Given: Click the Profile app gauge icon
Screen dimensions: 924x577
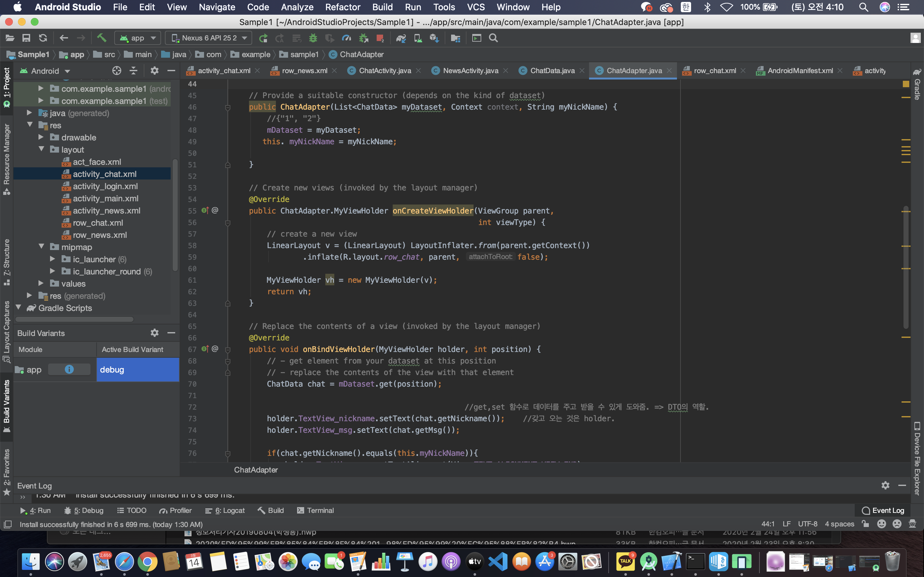Looking at the screenshot, I should (x=346, y=38).
